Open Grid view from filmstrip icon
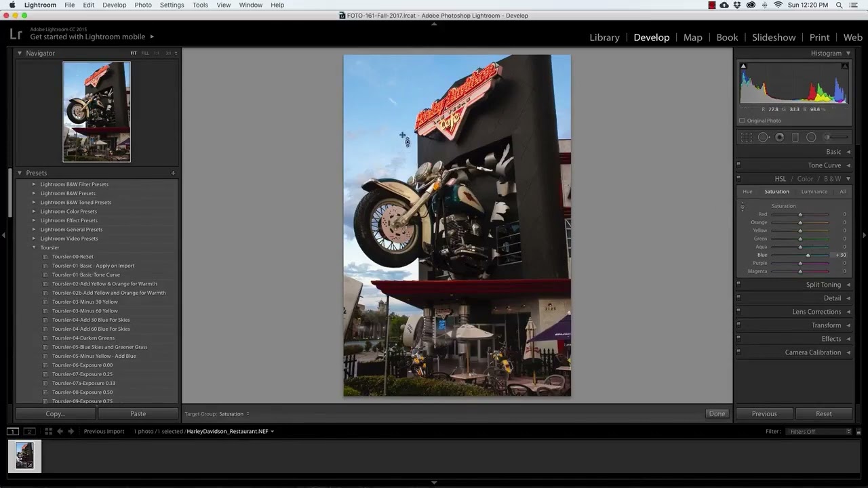Screen dimensions: 868x488 tap(48, 431)
